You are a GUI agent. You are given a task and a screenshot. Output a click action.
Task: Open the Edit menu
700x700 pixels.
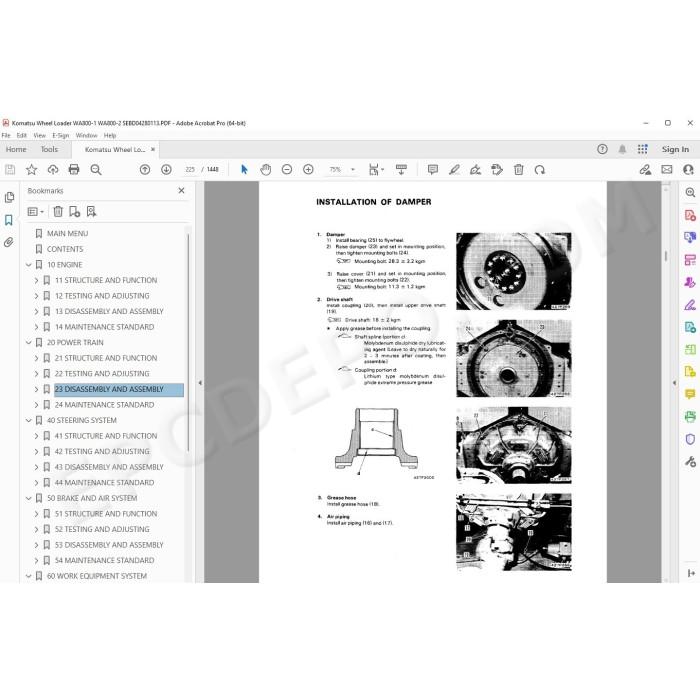coord(21,135)
